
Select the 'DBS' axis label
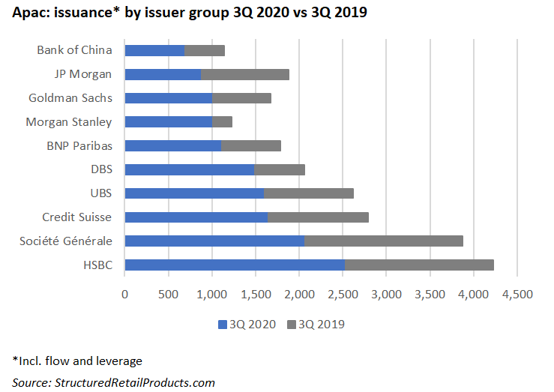(x=102, y=169)
